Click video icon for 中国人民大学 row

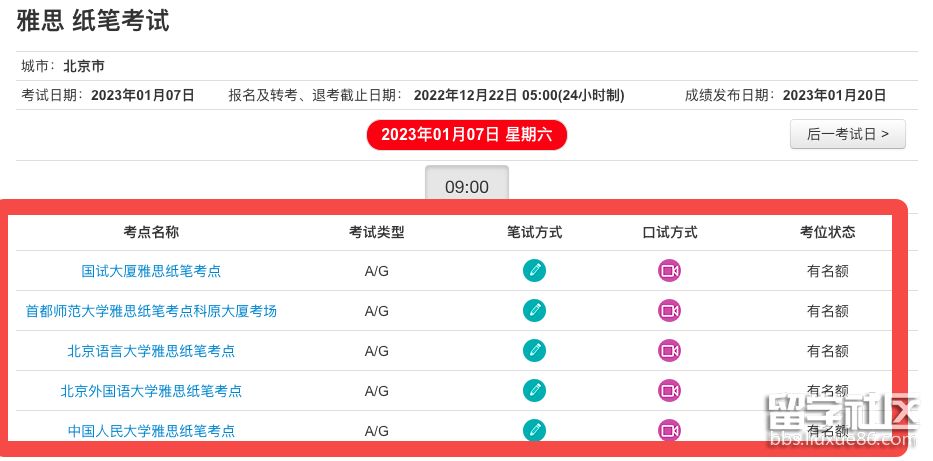(669, 430)
